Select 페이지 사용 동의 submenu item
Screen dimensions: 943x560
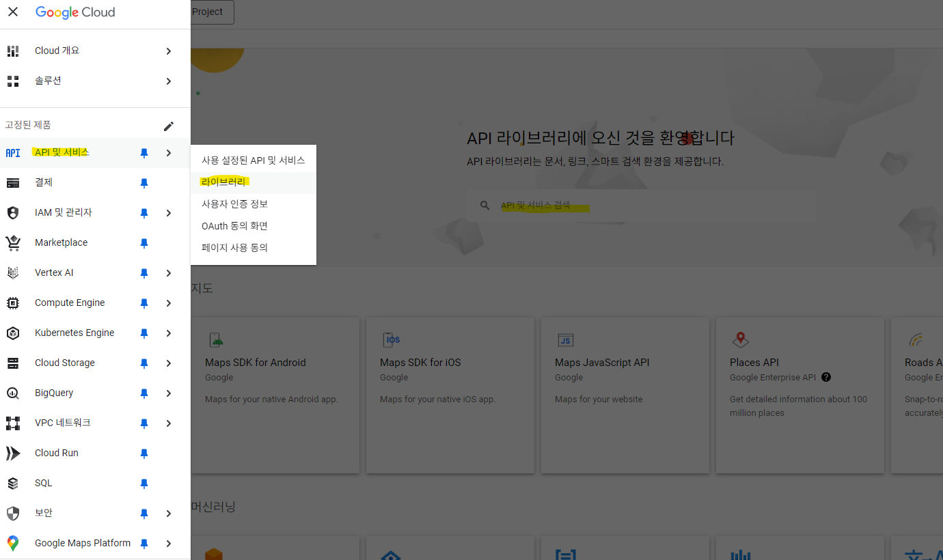click(254, 248)
